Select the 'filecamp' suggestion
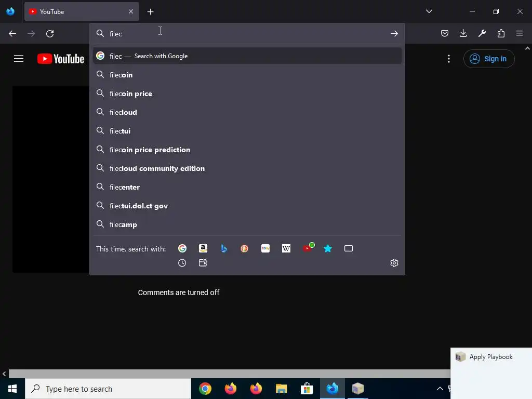532x399 pixels. click(x=247, y=224)
